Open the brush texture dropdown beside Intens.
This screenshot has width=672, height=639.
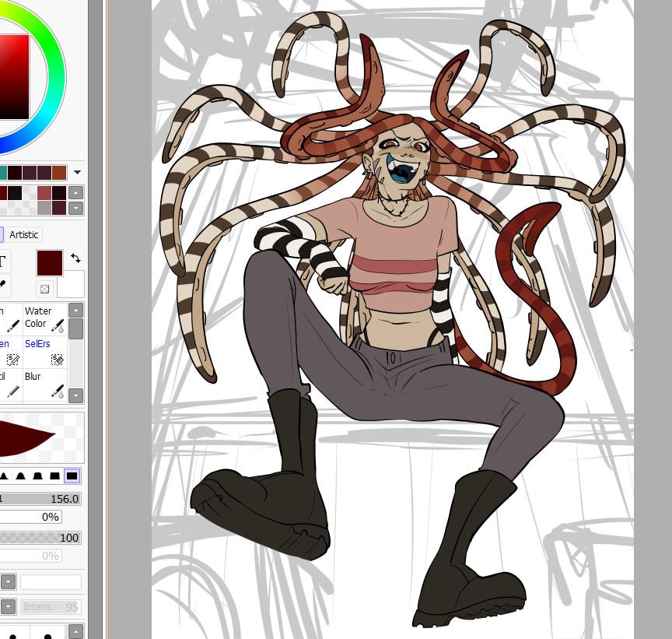click(x=9, y=607)
